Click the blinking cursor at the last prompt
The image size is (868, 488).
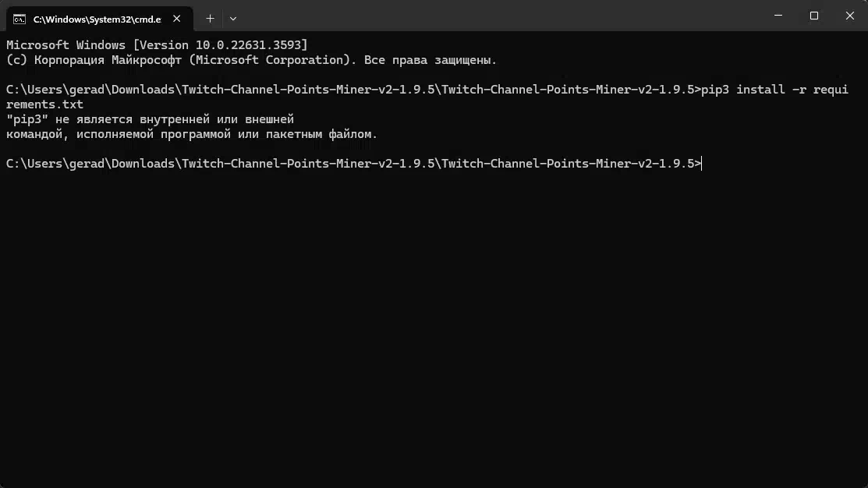click(x=701, y=164)
